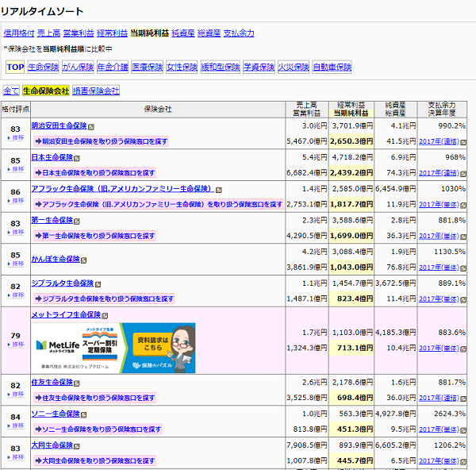Switch to 自動車保険 category tab

[332, 67]
